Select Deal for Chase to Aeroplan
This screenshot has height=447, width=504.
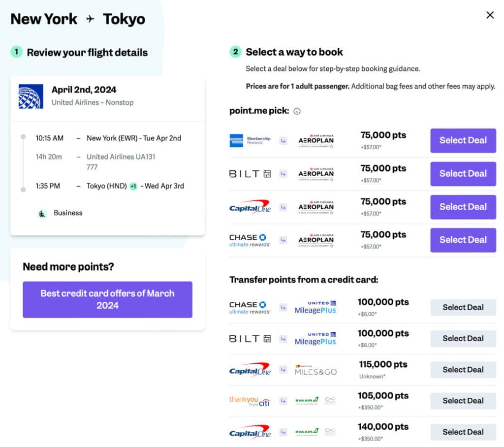click(x=463, y=240)
